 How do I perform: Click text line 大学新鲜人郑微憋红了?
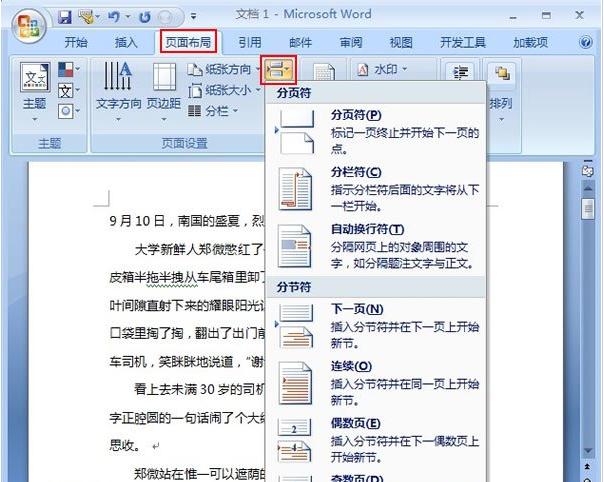(x=200, y=250)
